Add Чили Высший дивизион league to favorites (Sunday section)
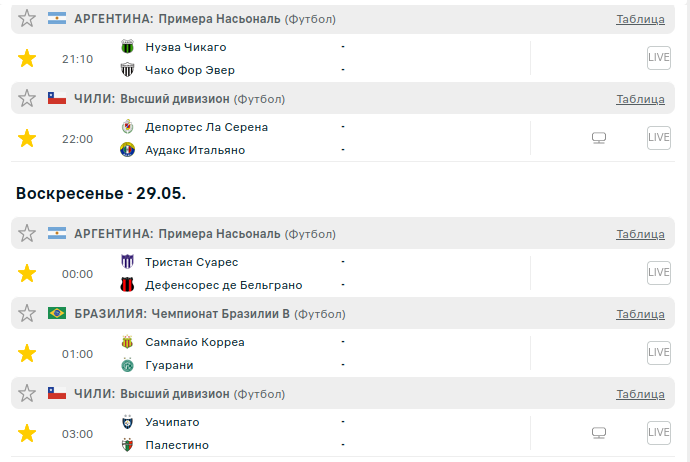Screen dimensions: 690x462 pos(27,394)
